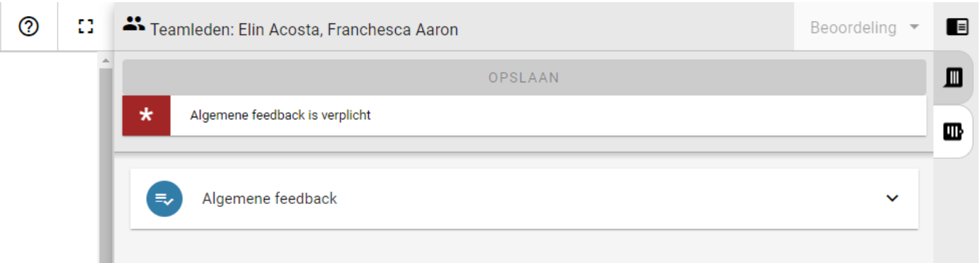
Task: Click the red asterisk required-field icon
Action: click(x=147, y=115)
